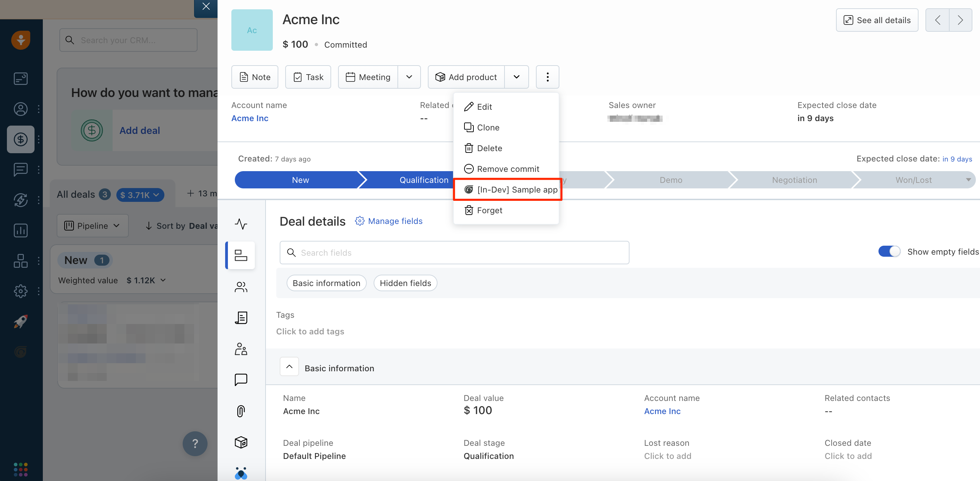Image resolution: width=980 pixels, height=481 pixels.
Task: Click the Freddy bot icon at panel bottom
Action: pyautogui.click(x=241, y=473)
